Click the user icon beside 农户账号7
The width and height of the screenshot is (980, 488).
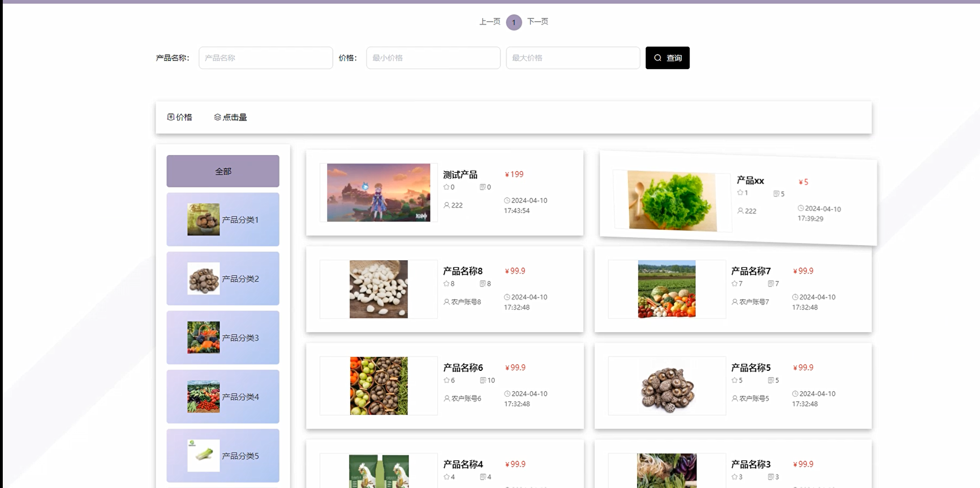tap(734, 302)
